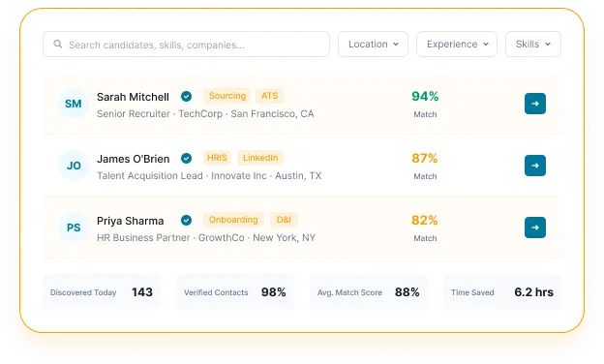
Task: Click the PS avatar for Priya Sharma
Action: tap(74, 227)
